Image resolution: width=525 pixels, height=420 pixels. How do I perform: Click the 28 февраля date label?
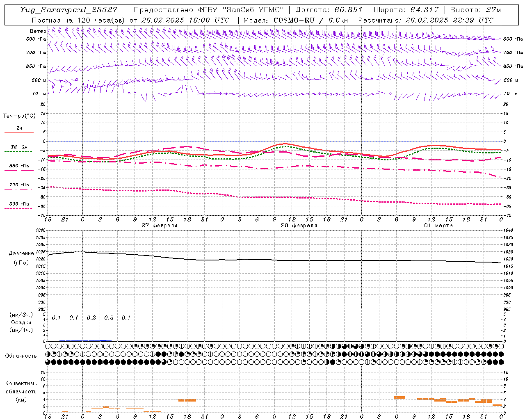(299, 226)
